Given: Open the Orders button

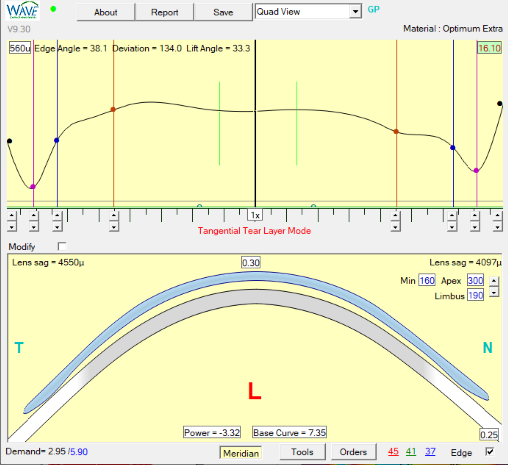Looking at the screenshot, I should click(x=353, y=452).
